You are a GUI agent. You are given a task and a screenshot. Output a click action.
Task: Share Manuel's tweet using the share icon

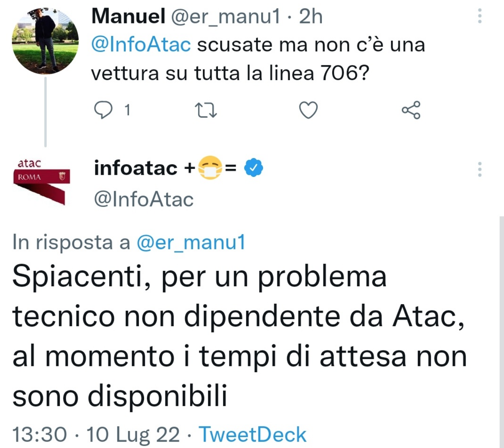(411, 110)
